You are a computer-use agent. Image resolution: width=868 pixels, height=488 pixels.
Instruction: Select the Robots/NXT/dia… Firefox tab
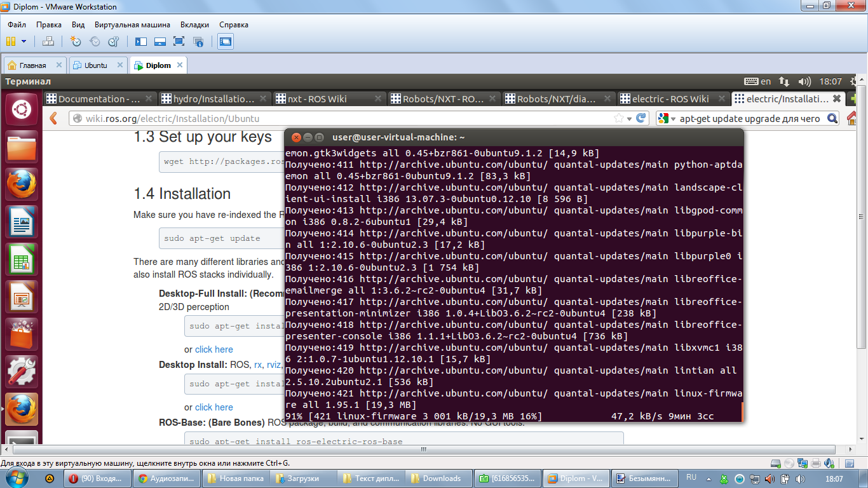(x=559, y=98)
